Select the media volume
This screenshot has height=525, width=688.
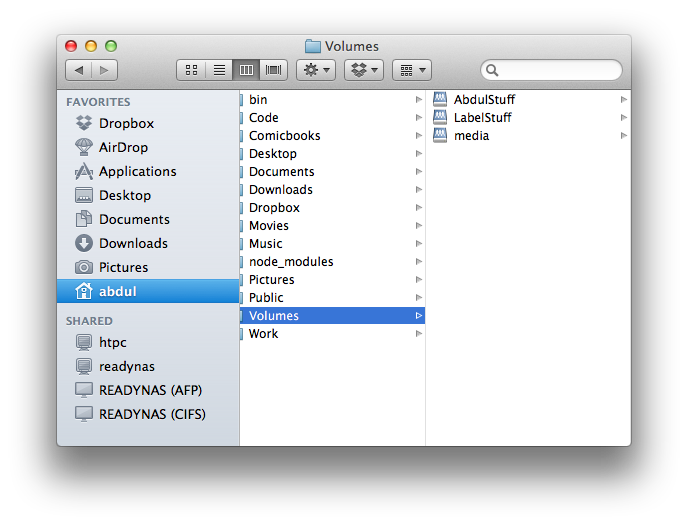click(x=471, y=136)
